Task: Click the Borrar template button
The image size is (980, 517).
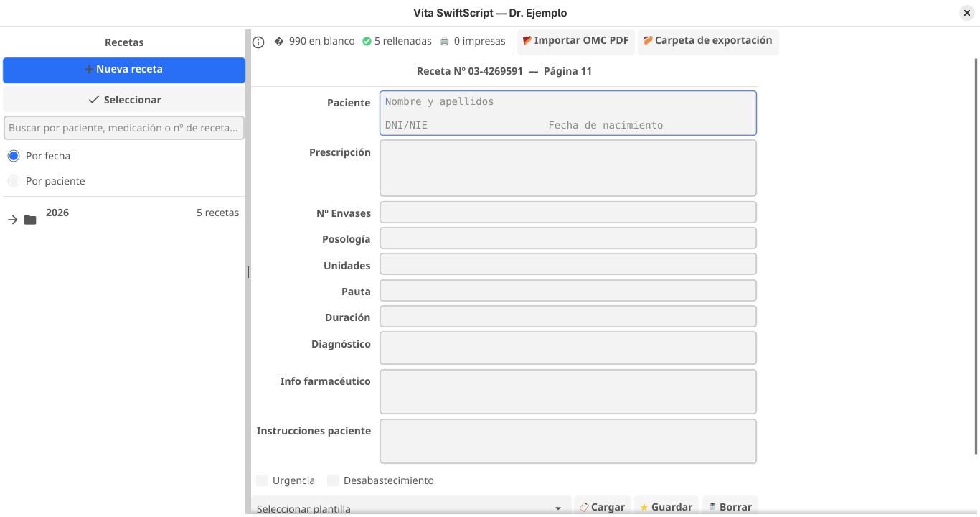Action: 730,507
